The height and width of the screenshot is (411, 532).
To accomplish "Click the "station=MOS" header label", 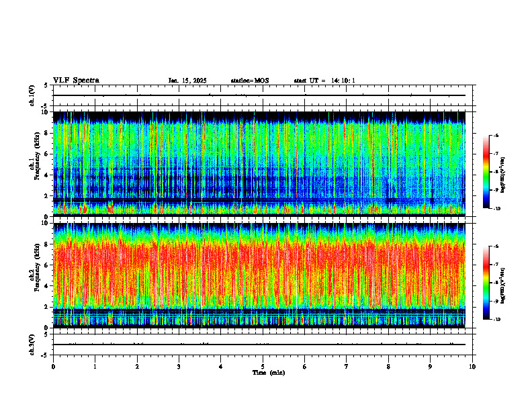I will click(250, 81).
